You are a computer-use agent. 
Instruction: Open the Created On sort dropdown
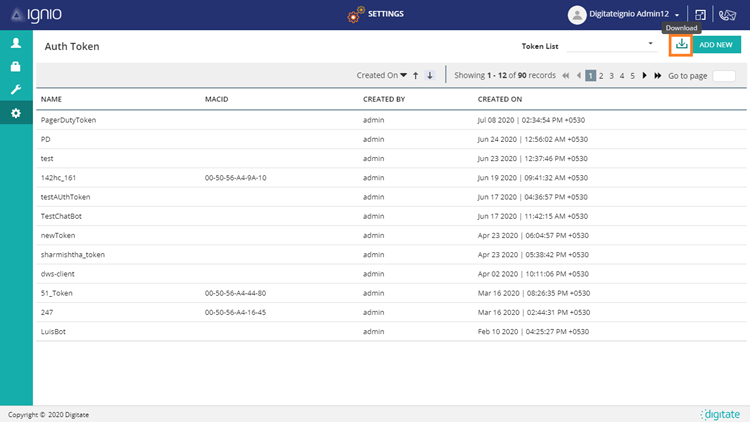click(x=382, y=75)
